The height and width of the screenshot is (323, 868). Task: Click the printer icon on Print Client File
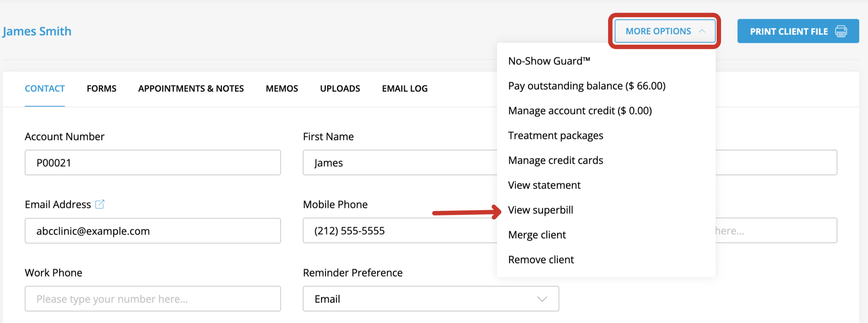point(841,31)
